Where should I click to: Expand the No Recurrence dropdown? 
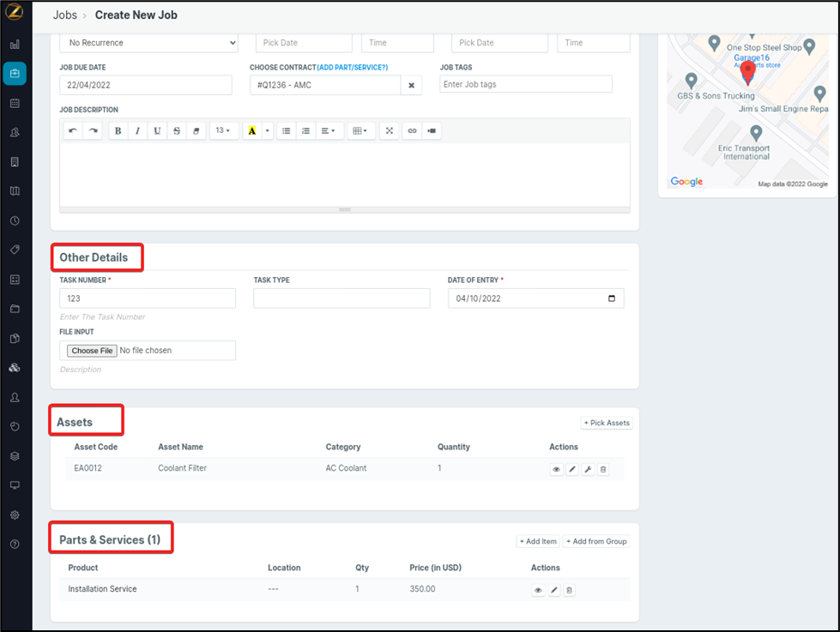(149, 43)
